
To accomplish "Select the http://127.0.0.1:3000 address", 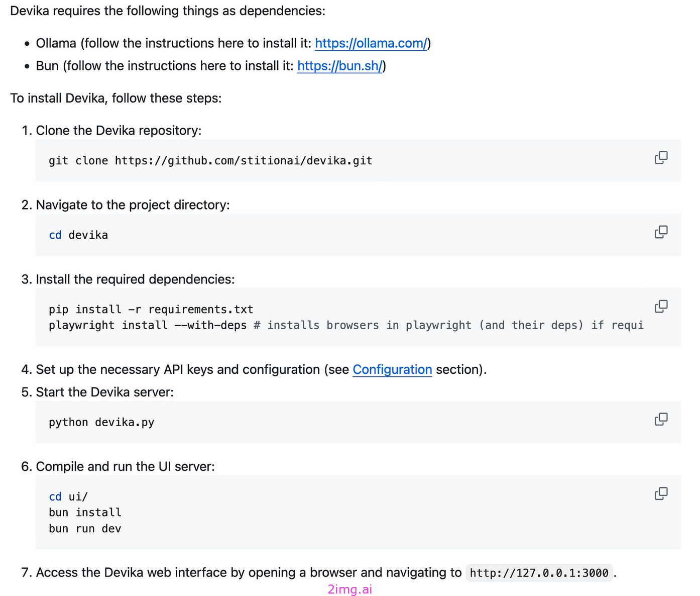I will pos(539,572).
